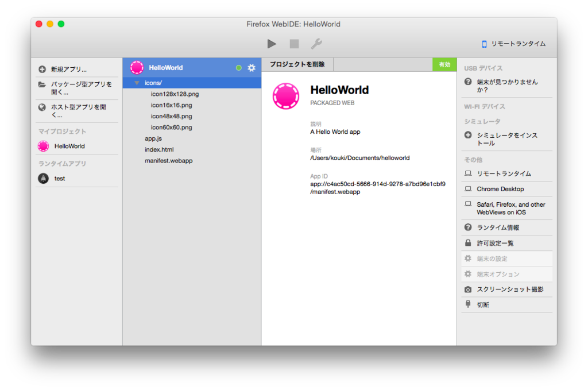
Task: Click the /Users/kouki/Documents/helloworld path
Action: (360, 159)
